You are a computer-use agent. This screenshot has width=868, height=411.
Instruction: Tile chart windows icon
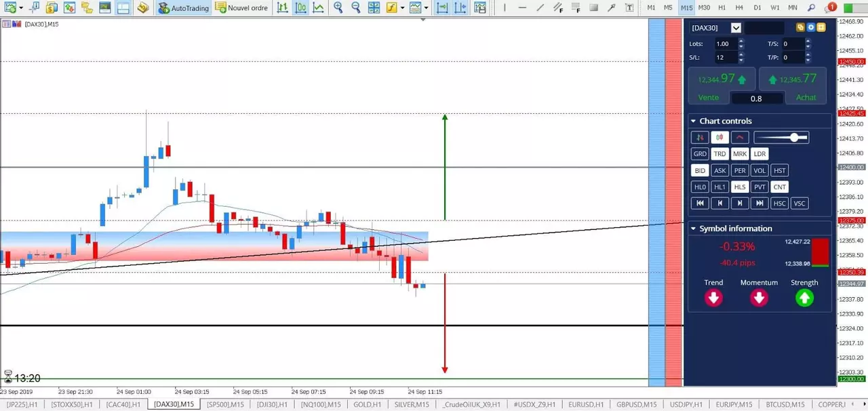click(374, 8)
